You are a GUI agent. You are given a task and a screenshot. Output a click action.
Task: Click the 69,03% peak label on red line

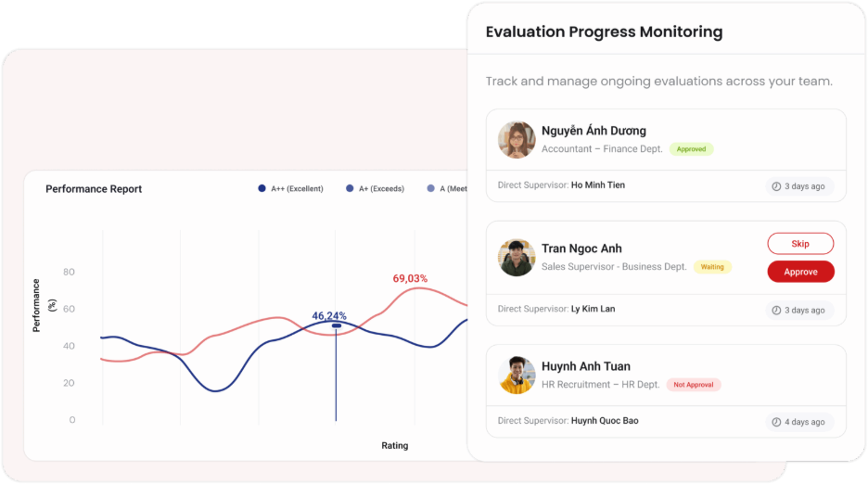point(410,278)
